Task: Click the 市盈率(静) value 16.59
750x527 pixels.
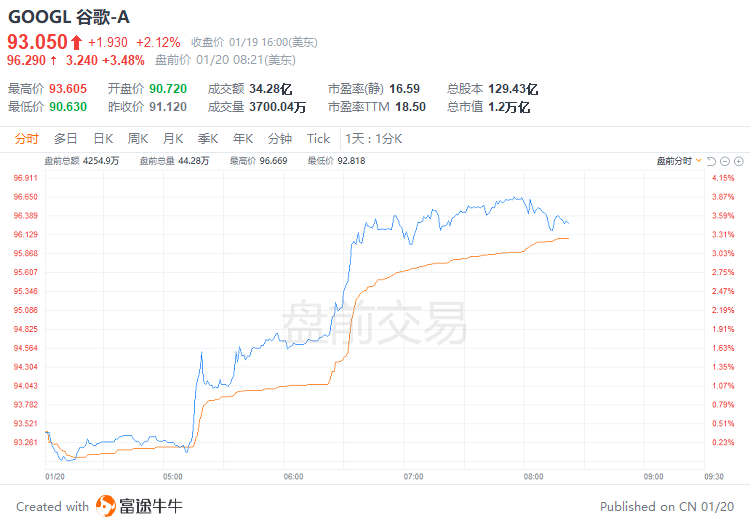Action: pos(404,89)
